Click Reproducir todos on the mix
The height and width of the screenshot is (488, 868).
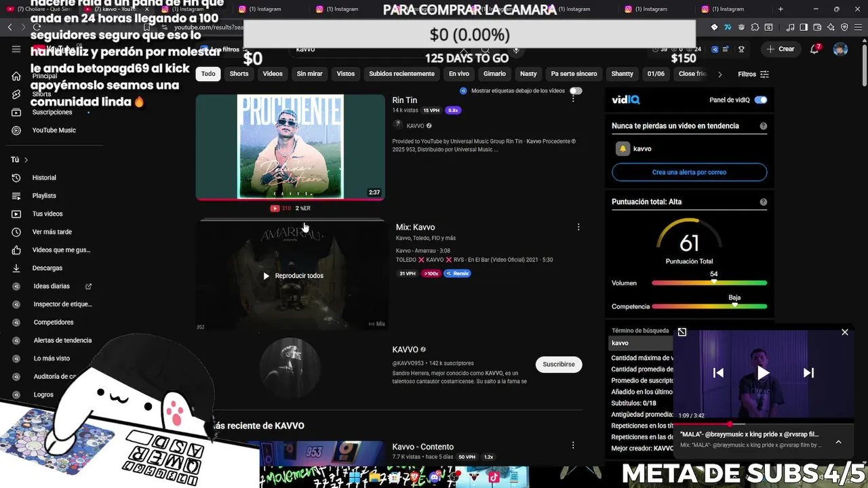click(292, 276)
